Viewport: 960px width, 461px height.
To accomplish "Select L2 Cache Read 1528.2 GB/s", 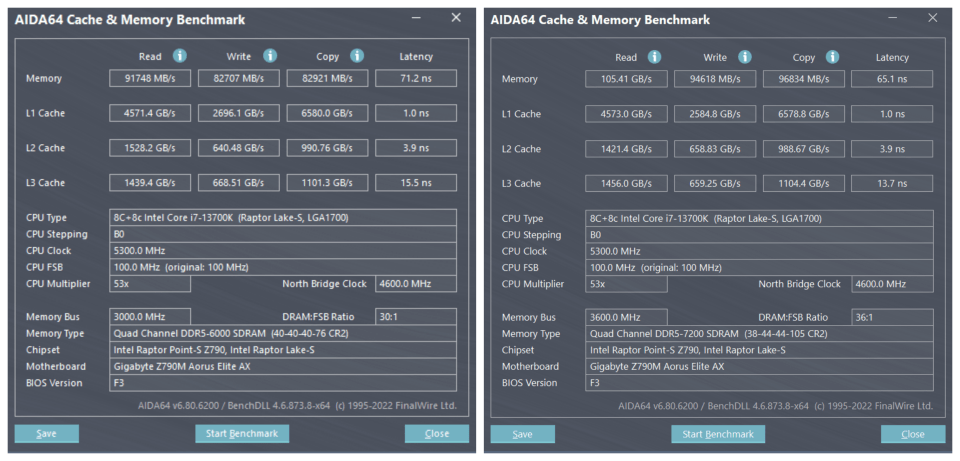I will 150,148.
